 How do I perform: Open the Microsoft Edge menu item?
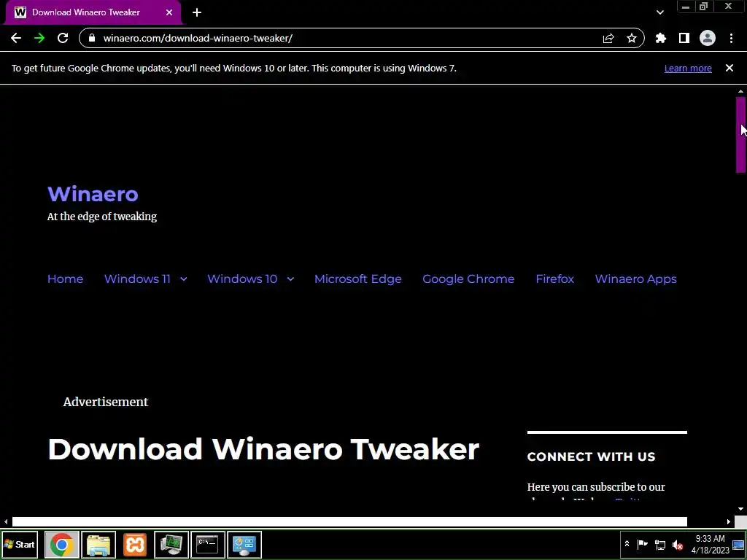click(x=357, y=279)
